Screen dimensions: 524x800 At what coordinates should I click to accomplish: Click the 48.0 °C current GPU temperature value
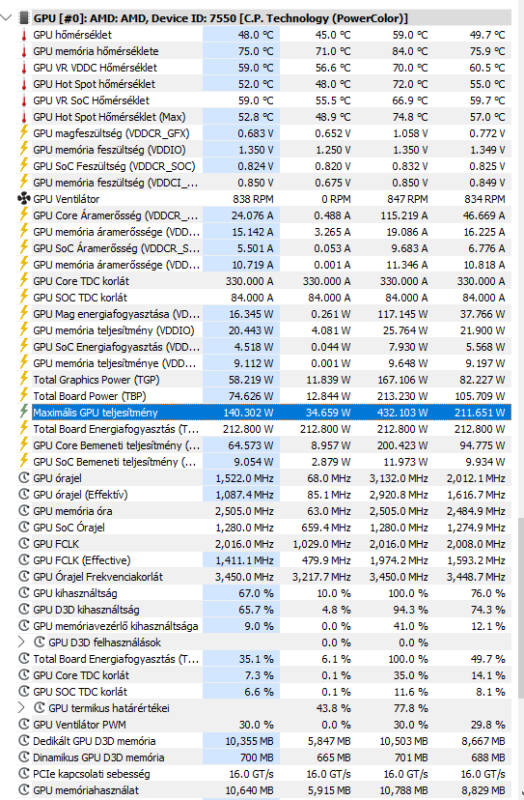pyautogui.click(x=256, y=35)
